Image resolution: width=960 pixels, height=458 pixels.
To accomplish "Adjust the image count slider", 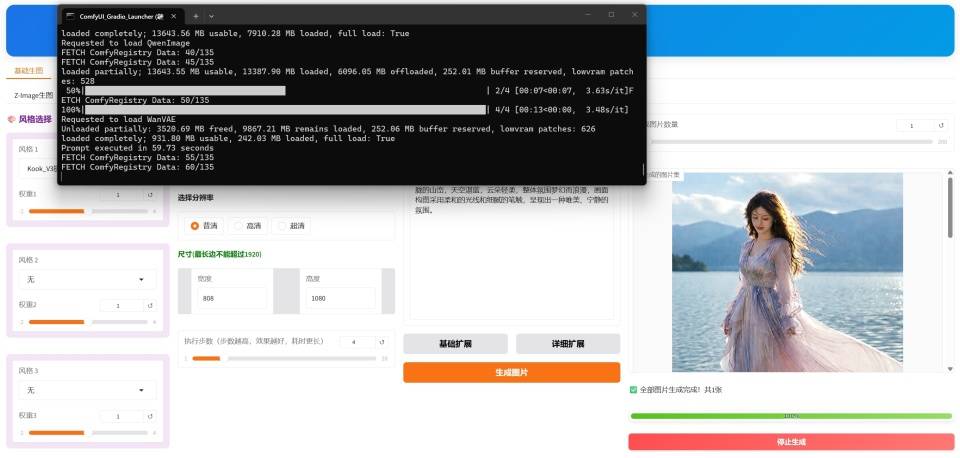I will click(x=793, y=141).
